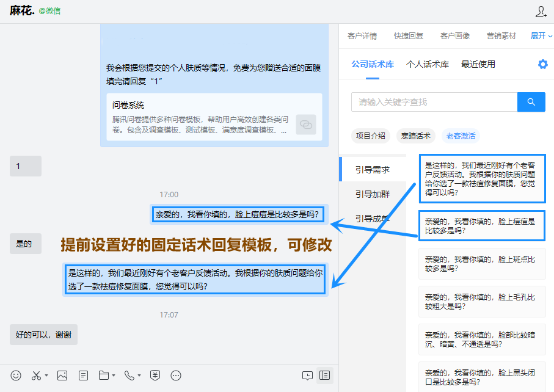Image resolution: width=554 pixels, height=392 pixels.
Task: Click the folder file icon
Action: [104, 376]
